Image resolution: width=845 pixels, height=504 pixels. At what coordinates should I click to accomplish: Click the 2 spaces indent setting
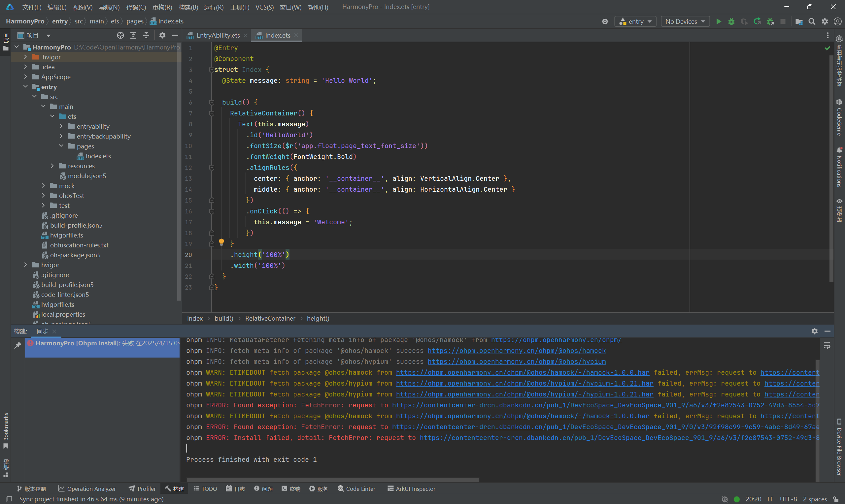point(815,499)
